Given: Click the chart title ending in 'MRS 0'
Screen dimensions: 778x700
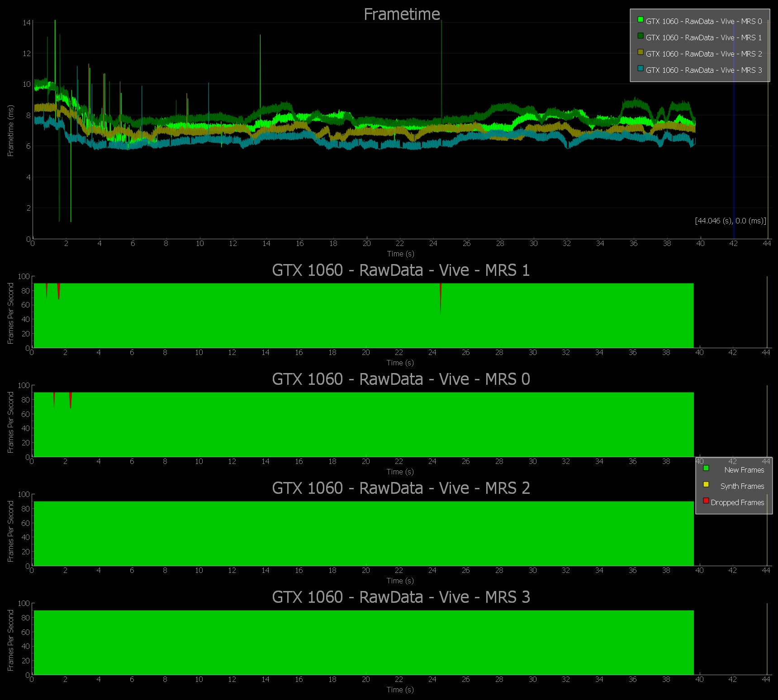Looking at the screenshot, I should [x=401, y=379].
